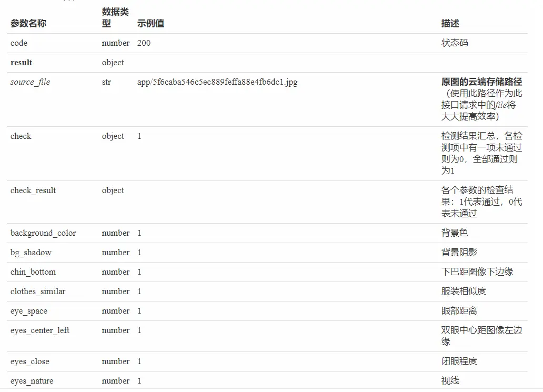Click the 下巴距图像下边缘 description
This screenshot has height=392, width=543.
477,272
